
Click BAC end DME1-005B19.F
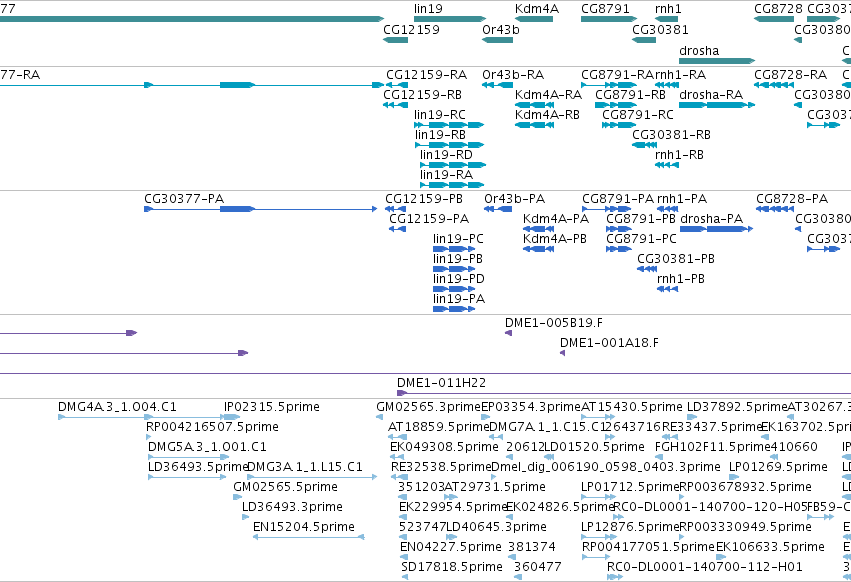509,333
